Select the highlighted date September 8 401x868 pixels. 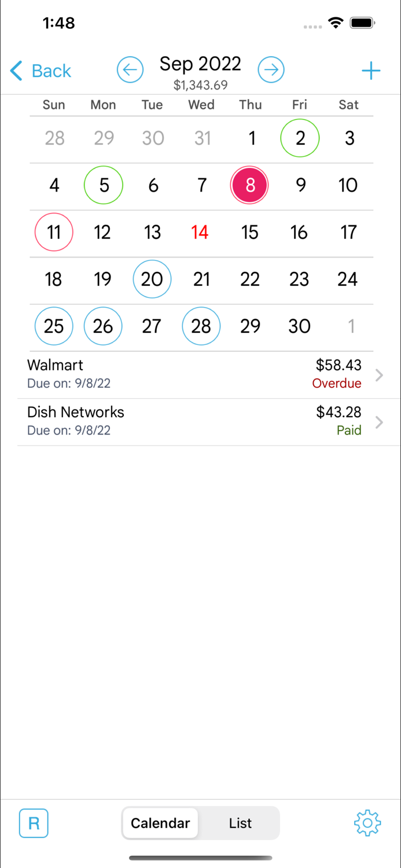pos(249,185)
